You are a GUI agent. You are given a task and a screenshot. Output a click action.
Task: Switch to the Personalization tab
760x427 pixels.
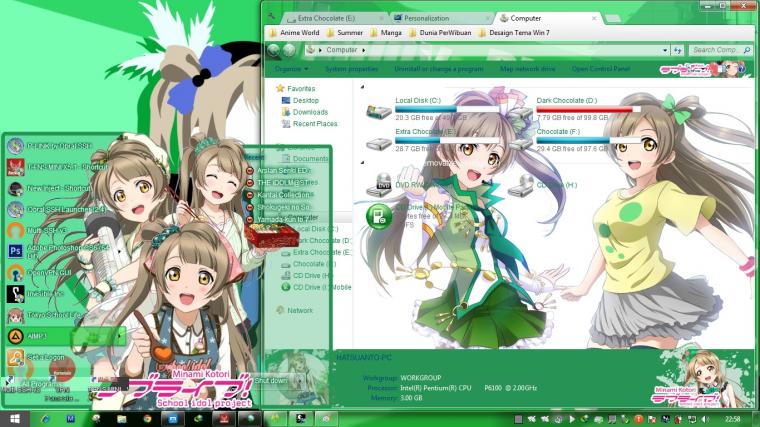click(441, 18)
